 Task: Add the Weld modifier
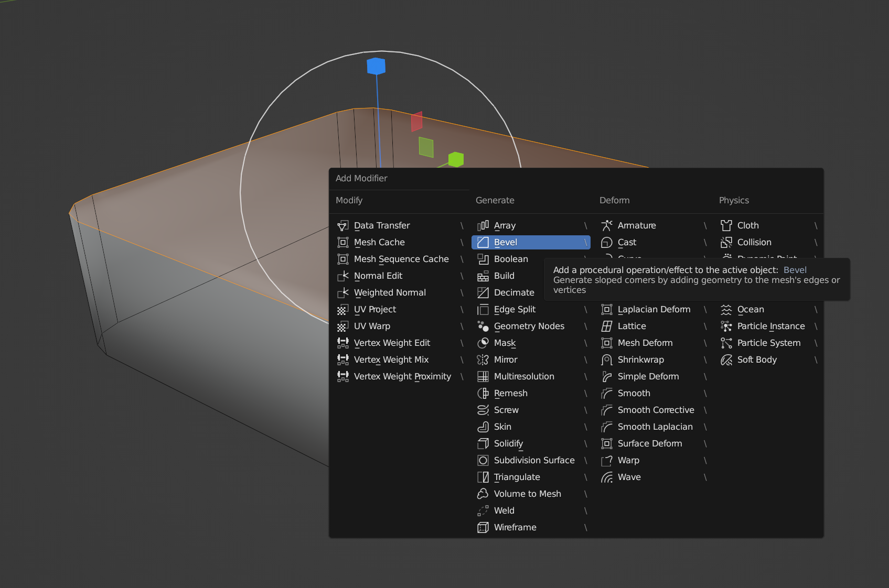(531, 511)
